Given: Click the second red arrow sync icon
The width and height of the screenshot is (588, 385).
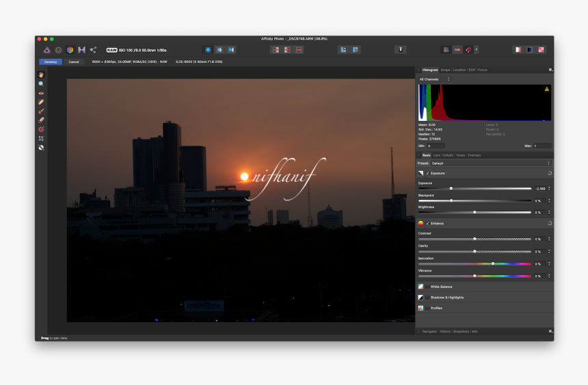Looking at the screenshot, I should [x=288, y=50].
